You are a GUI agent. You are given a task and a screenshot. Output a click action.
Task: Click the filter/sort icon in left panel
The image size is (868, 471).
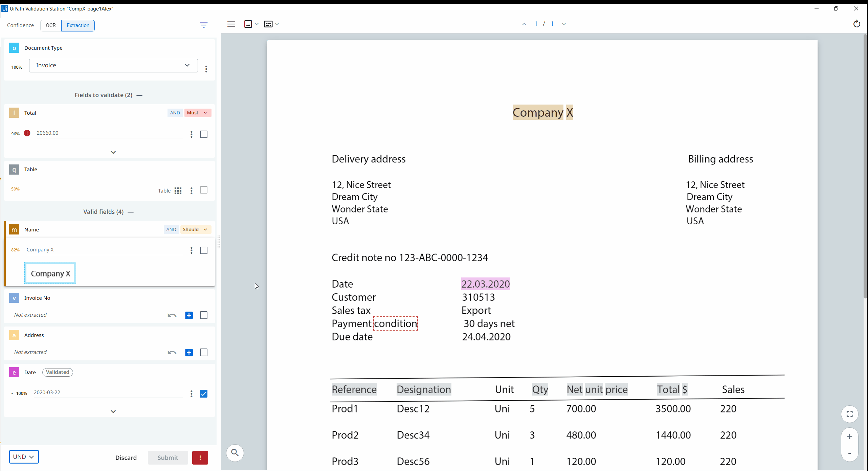[x=203, y=25]
